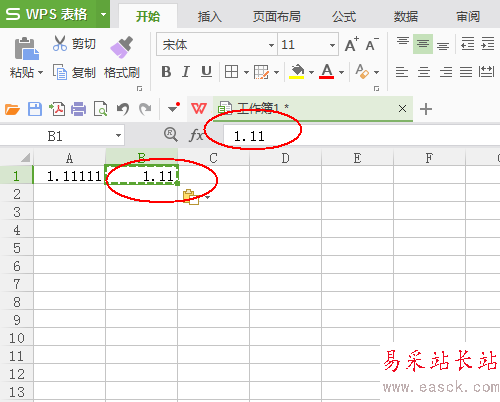Apply cell borders icon

(231, 72)
